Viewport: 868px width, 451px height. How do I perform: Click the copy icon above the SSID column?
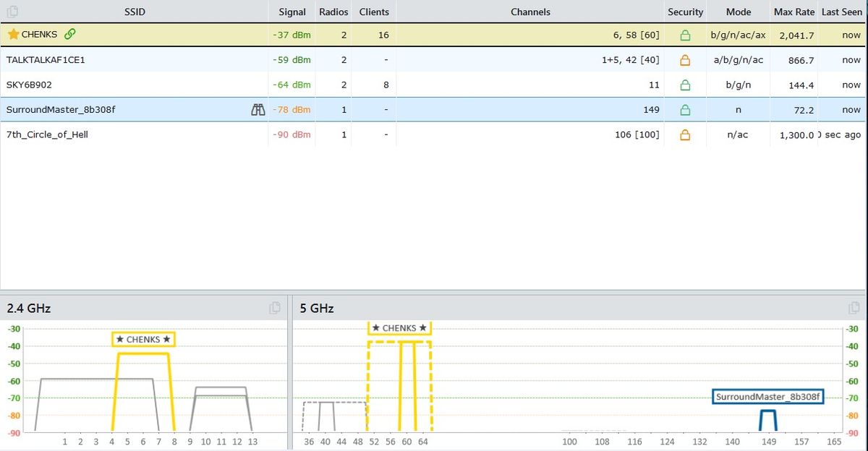[12, 12]
